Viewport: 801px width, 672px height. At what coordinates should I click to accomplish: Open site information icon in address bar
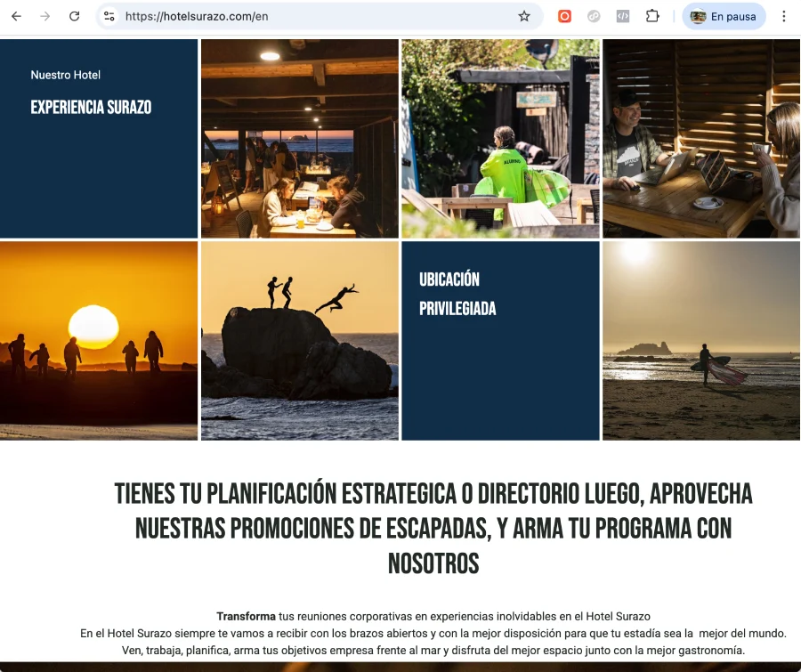pyautogui.click(x=109, y=16)
